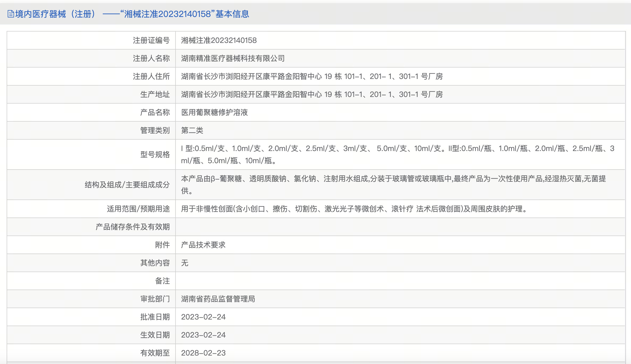Screen dimensions: 631x364
Task: Click the 审批部门 label
Action: (x=155, y=299)
